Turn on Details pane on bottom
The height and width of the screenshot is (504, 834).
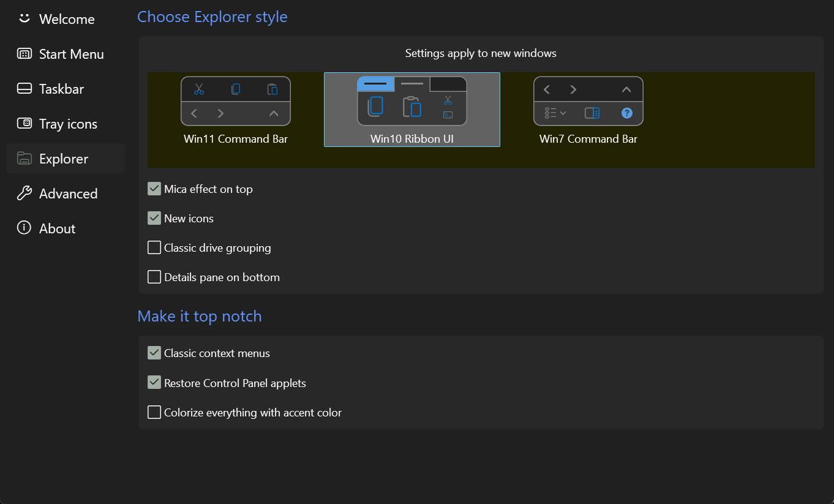(x=154, y=277)
